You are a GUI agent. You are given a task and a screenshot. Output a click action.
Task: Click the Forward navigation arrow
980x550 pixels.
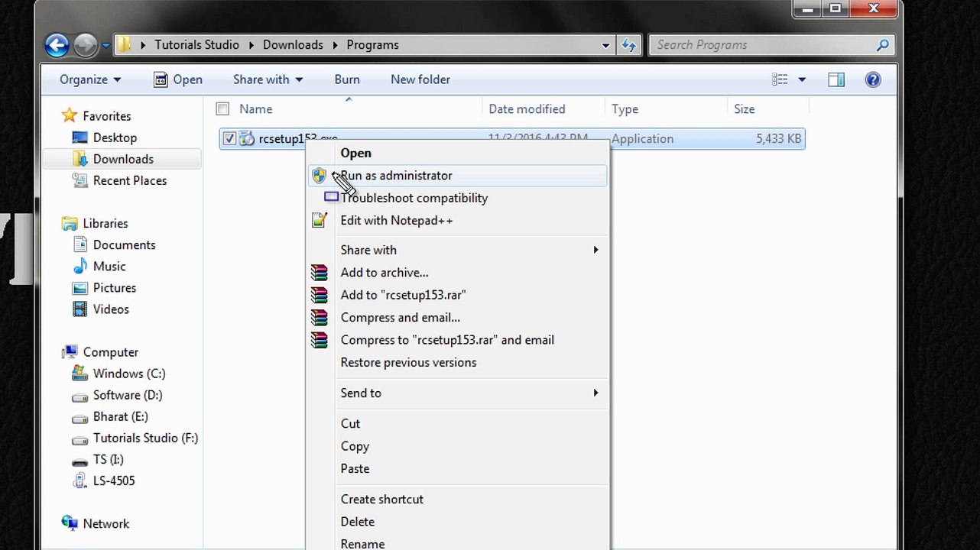(86, 45)
